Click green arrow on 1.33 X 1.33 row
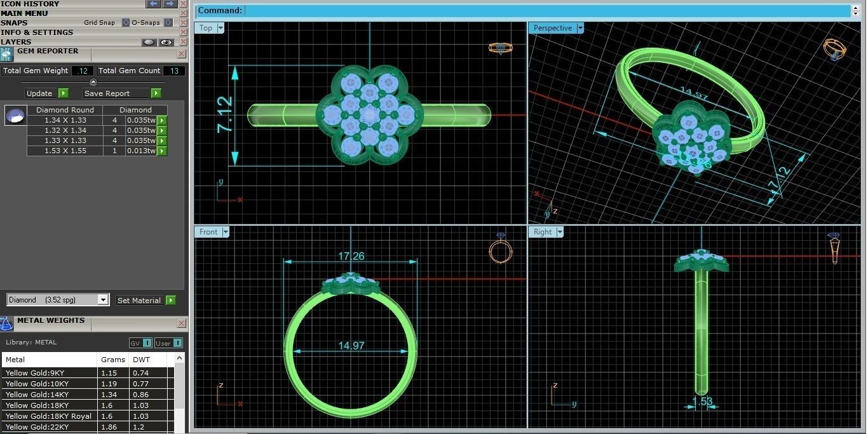This screenshot has height=434, width=868. 162,140
